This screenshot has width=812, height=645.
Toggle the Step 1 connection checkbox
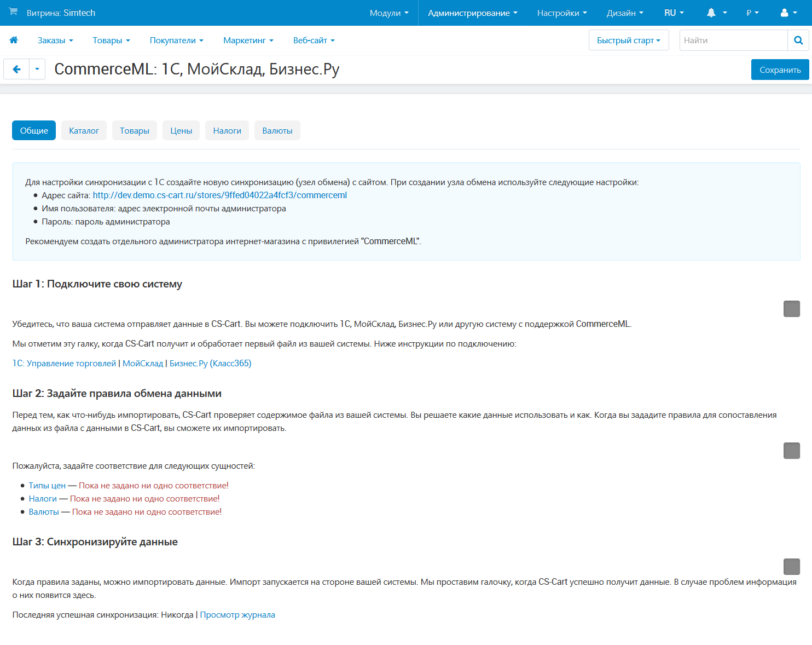point(792,309)
